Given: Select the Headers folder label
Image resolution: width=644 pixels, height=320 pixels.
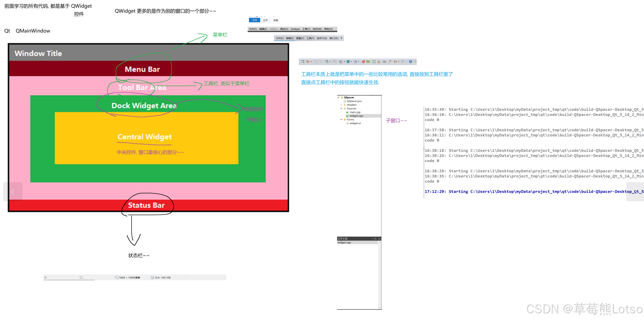Looking at the screenshot, I should (352, 105).
